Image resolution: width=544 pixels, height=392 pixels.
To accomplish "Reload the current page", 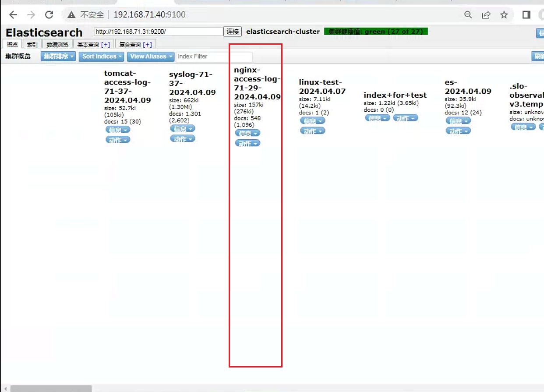I will [49, 15].
